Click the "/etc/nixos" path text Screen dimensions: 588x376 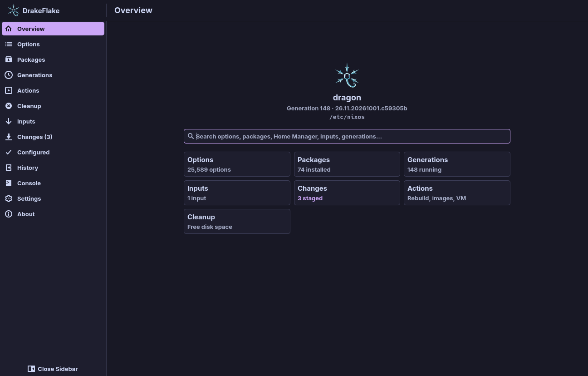tap(347, 117)
